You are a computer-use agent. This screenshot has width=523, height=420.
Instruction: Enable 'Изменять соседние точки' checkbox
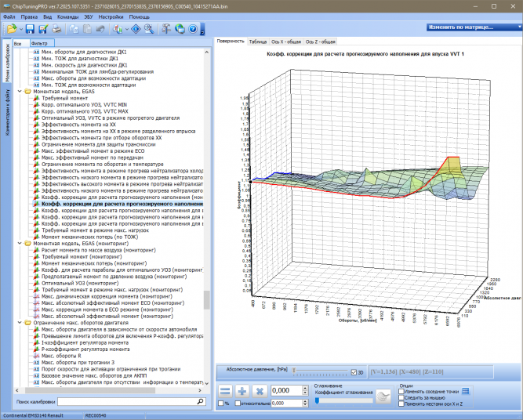401,391
